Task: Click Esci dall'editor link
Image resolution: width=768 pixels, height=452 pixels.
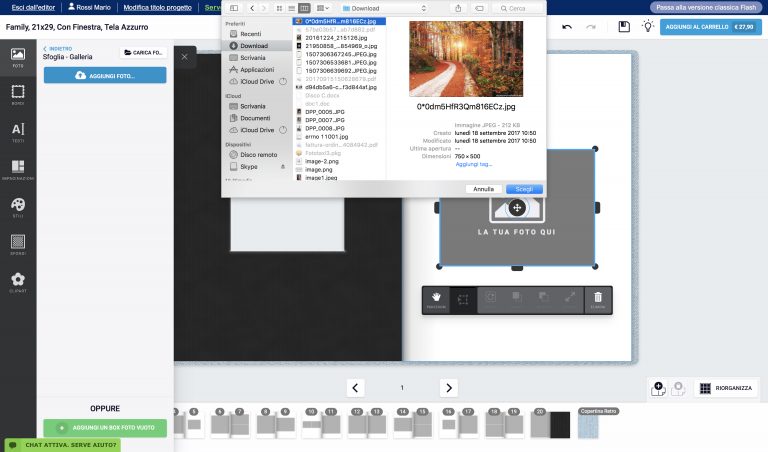Action: pyautogui.click(x=33, y=7)
